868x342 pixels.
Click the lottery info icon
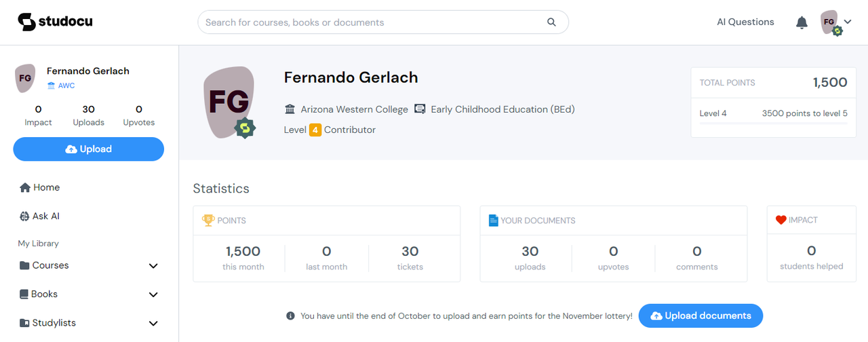290,316
